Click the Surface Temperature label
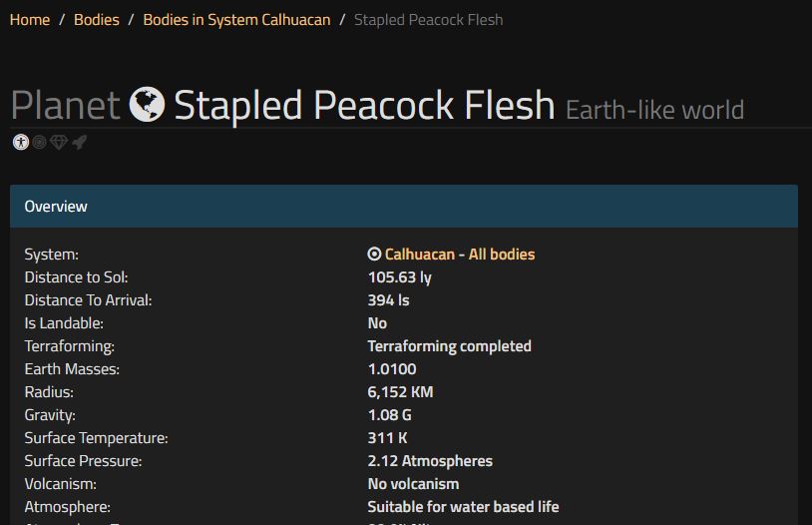The height and width of the screenshot is (525, 812). click(x=97, y=438)
